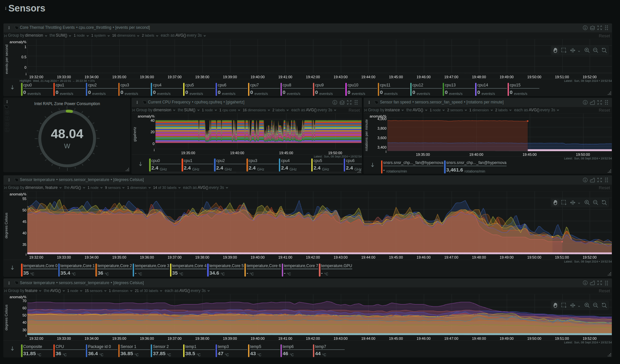This screenshot has width=620, height=364.
Task: Change chart type on Core Thermal Throttling chart
Action: point(592,28)
